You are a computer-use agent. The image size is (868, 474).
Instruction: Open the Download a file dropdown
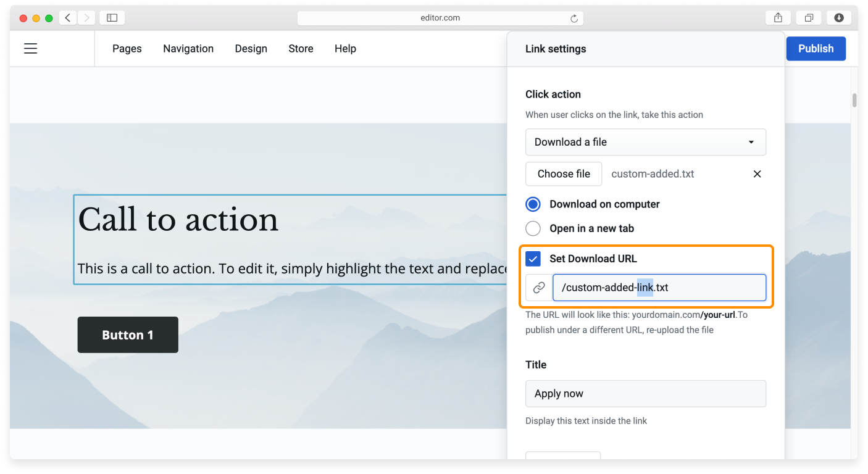tap(646, 142)
